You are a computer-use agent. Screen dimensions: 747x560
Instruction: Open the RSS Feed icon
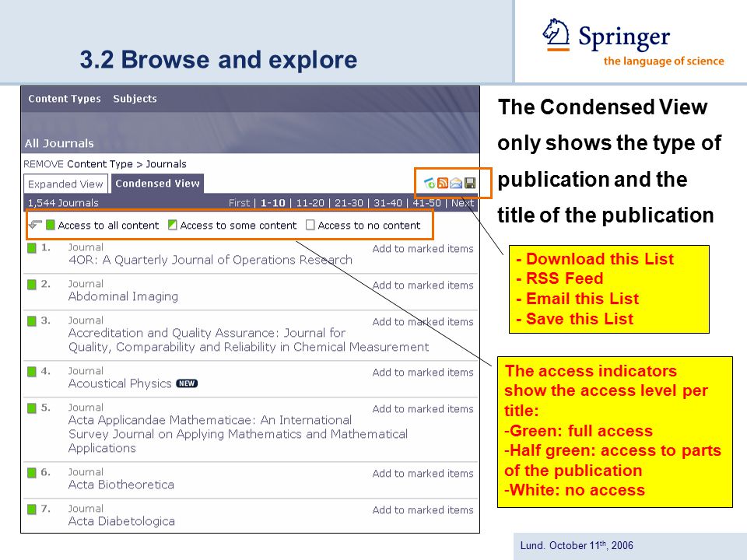click(443, 184)
